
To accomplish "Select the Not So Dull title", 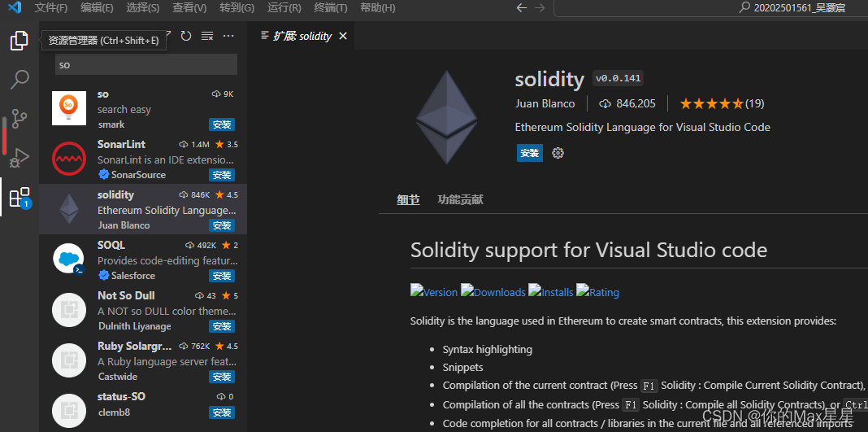I will point(126,295).
